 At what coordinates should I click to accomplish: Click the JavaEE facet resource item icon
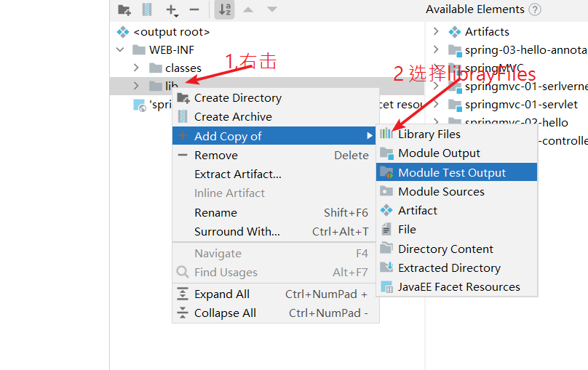(x=140, y=105)
